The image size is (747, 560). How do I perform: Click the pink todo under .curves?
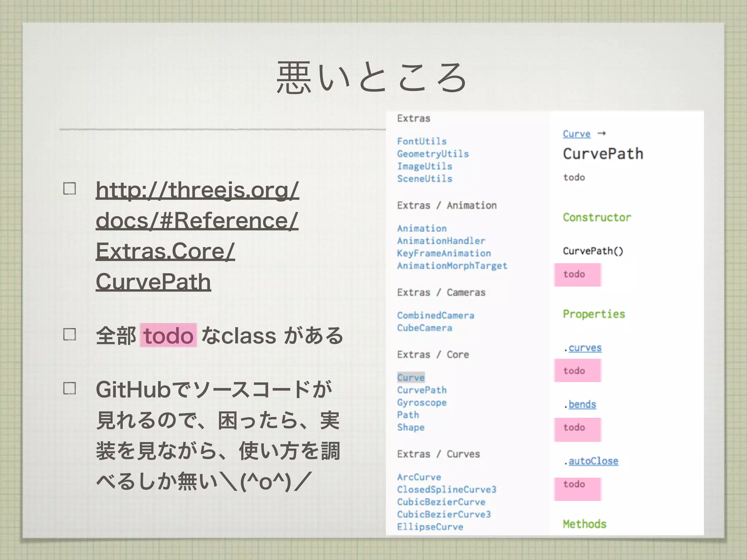pyautogui.click(x=577, y=371)
